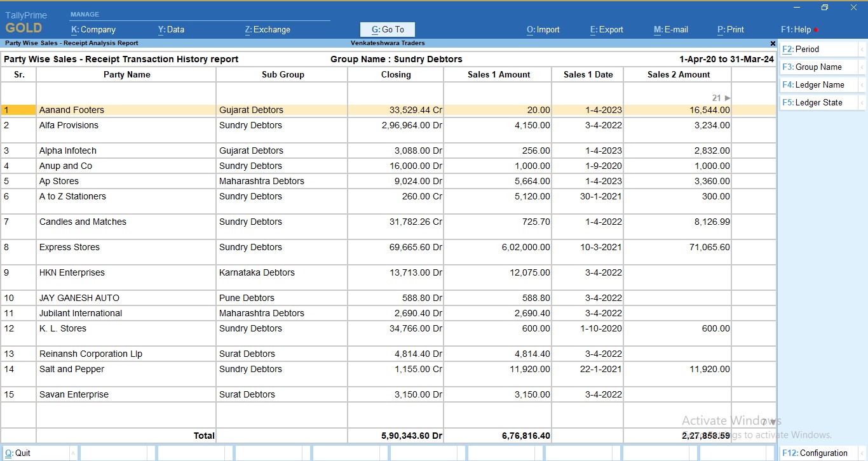The image size is (868, 461).
Task: Open the Print option
Action: click(x=730, y=29)
